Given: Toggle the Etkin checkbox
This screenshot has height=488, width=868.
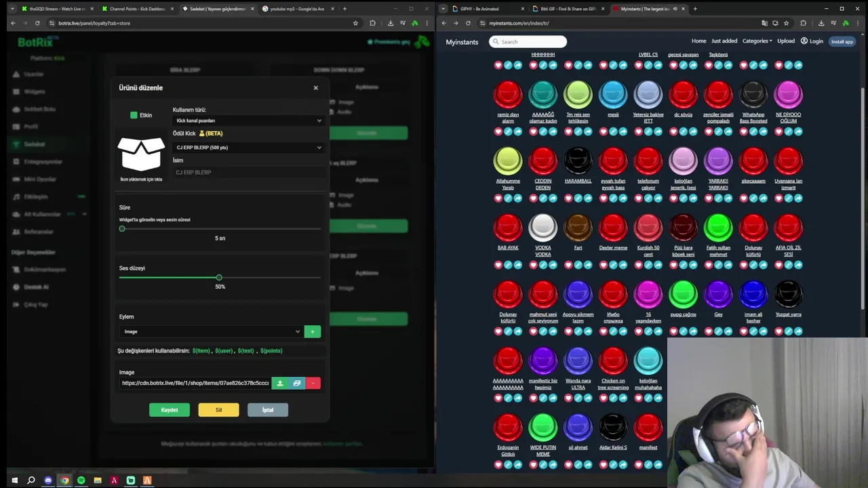Looking at the screenshot, I should pos(134,115).
